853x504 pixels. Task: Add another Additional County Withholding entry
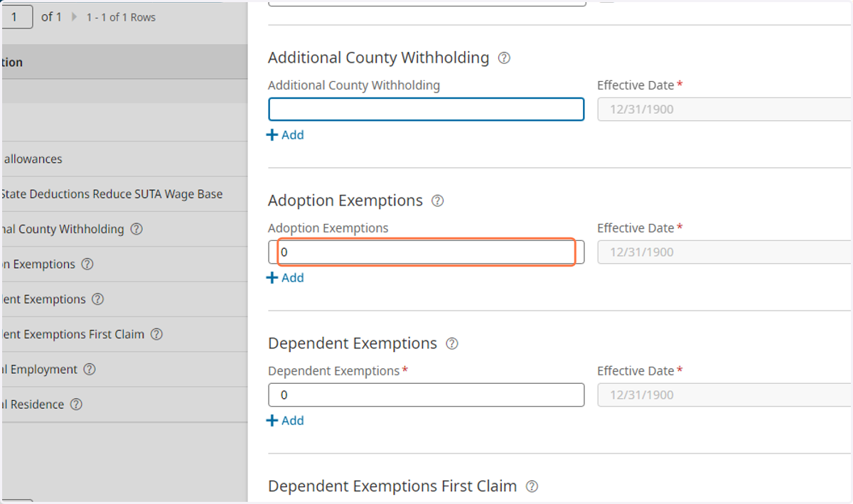pyautogui.click(x=285, y=135)
